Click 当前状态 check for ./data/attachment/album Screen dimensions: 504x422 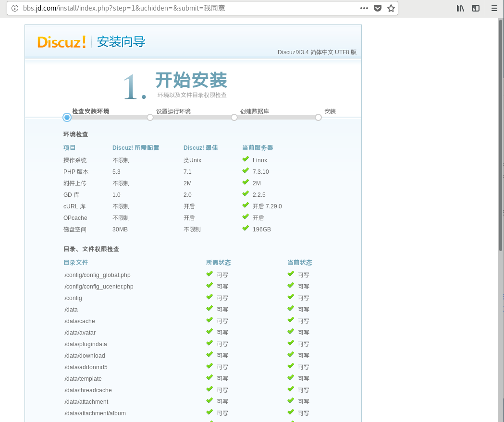pos(291,412)
